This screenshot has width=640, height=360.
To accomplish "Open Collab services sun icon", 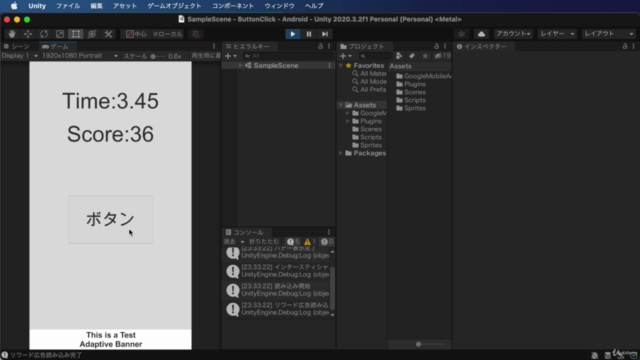I will point(461,34).
